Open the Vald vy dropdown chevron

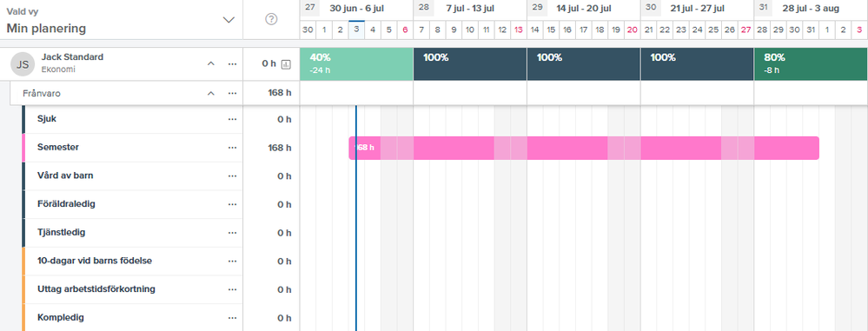(x=229, y=20)
